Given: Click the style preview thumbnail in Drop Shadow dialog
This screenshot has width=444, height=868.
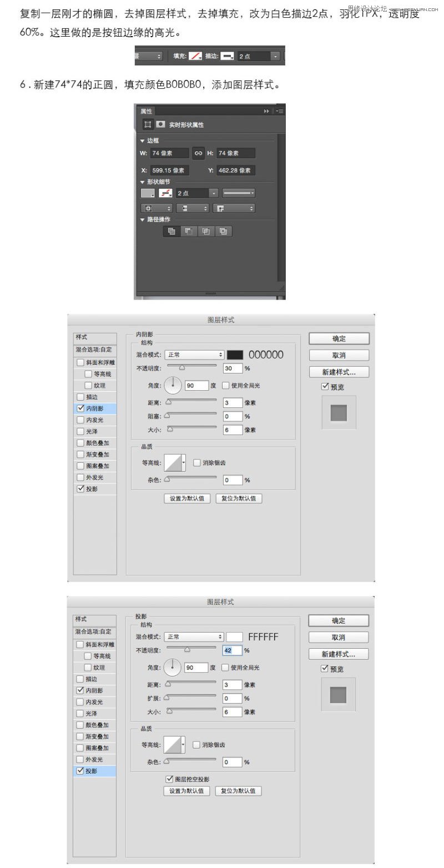Looking at the screenshot, I should pyautogui.click(x=338, y=695).
